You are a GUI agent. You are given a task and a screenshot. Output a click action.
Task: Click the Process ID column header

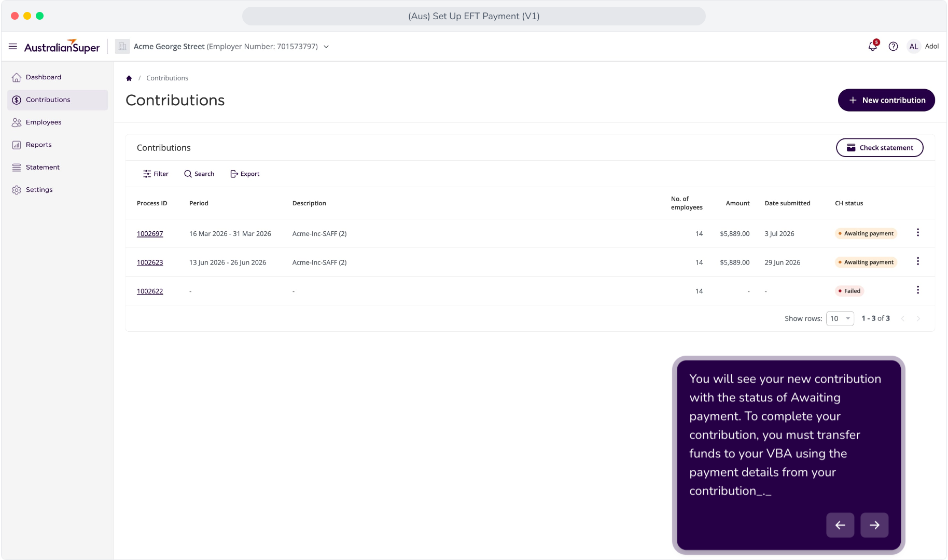tap(152, 203)
